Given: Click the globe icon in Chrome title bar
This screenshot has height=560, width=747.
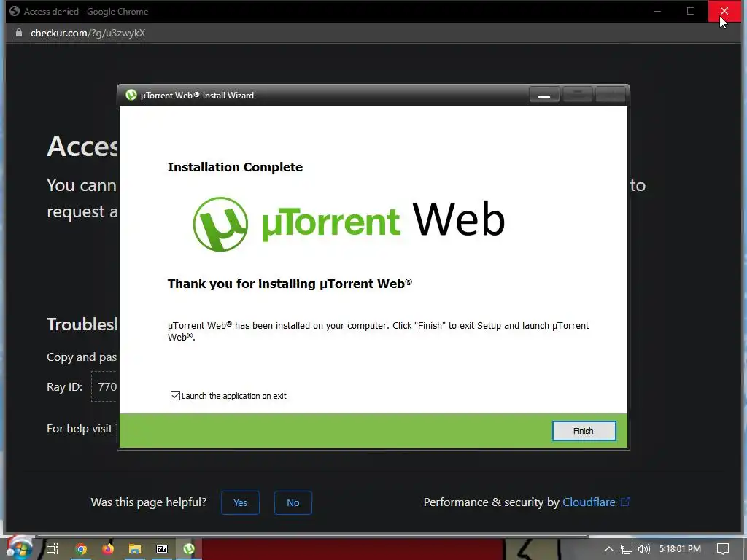Looking at the screenshot, I should point(15,11).
